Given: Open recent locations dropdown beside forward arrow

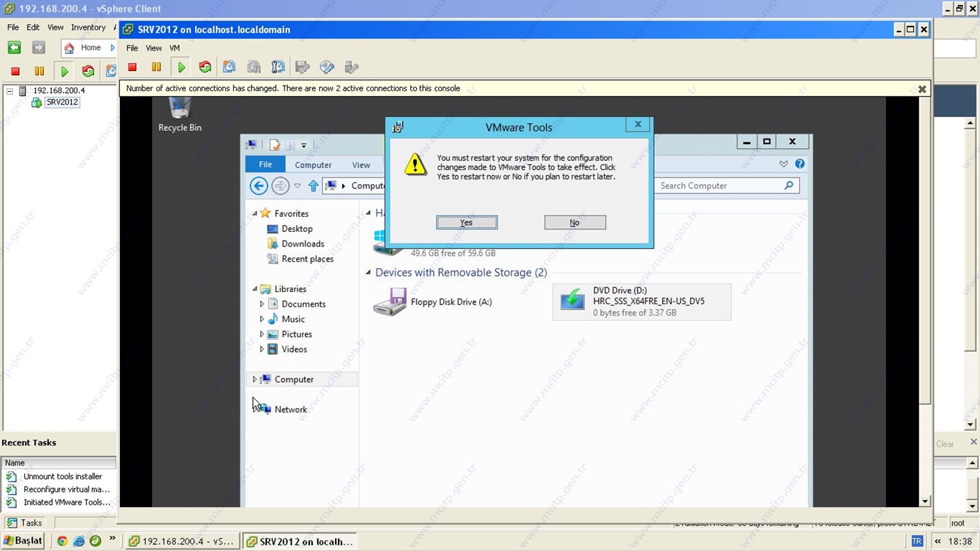Looking at the screenshot, I should coord(297,186).
